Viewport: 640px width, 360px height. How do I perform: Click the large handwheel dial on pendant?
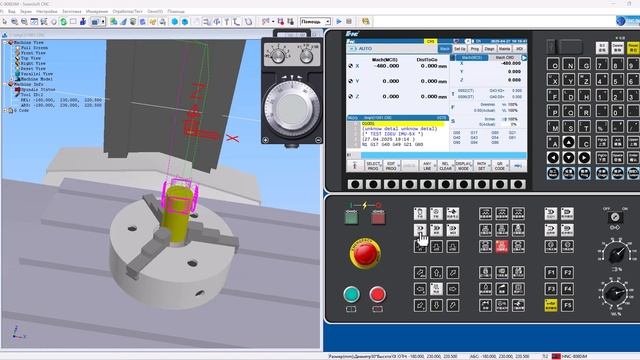pyautogui.click(x=292, y=109)
